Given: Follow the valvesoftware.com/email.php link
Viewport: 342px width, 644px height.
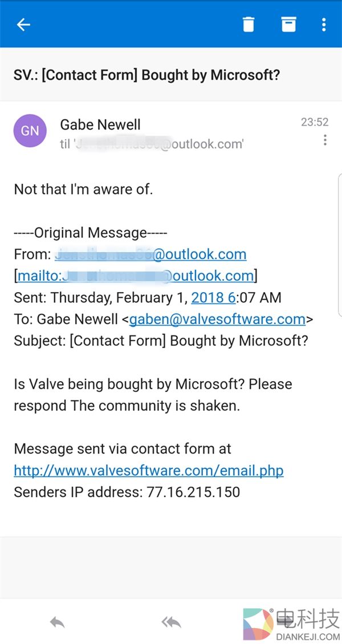Looking at the screenshot, I should pyautogui.click(x=148, y=471).
